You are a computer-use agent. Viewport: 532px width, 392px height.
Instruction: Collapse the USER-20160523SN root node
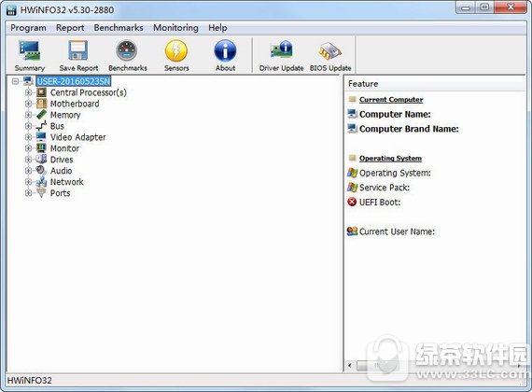(x=15, y=81)
